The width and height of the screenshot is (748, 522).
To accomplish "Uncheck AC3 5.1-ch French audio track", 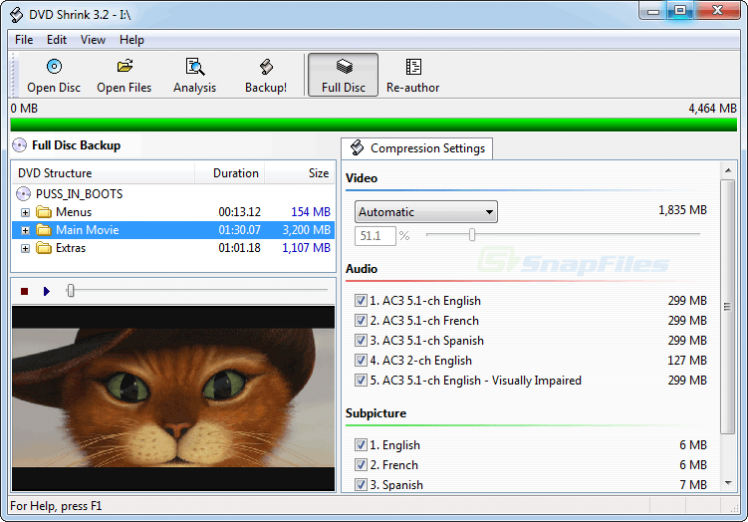I will 361,321.
